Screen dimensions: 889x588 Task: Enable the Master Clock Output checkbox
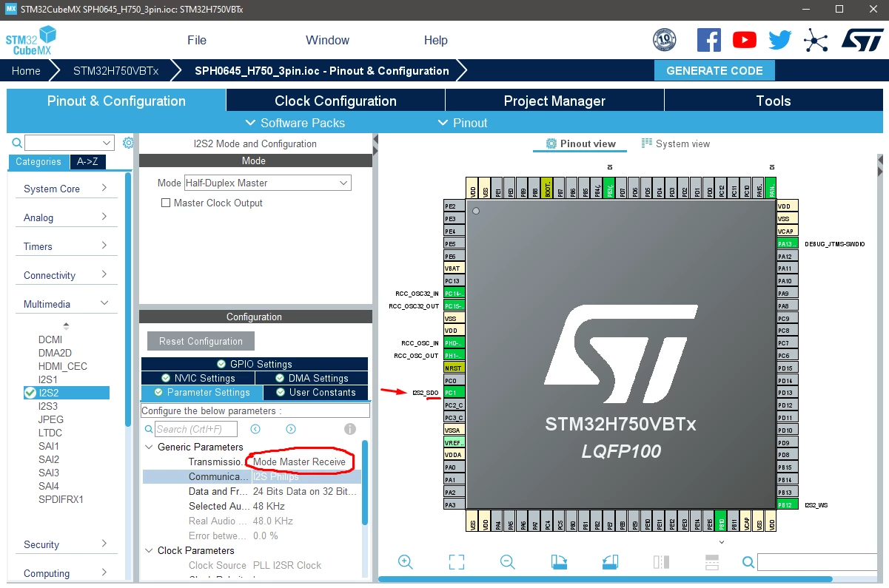166,203
